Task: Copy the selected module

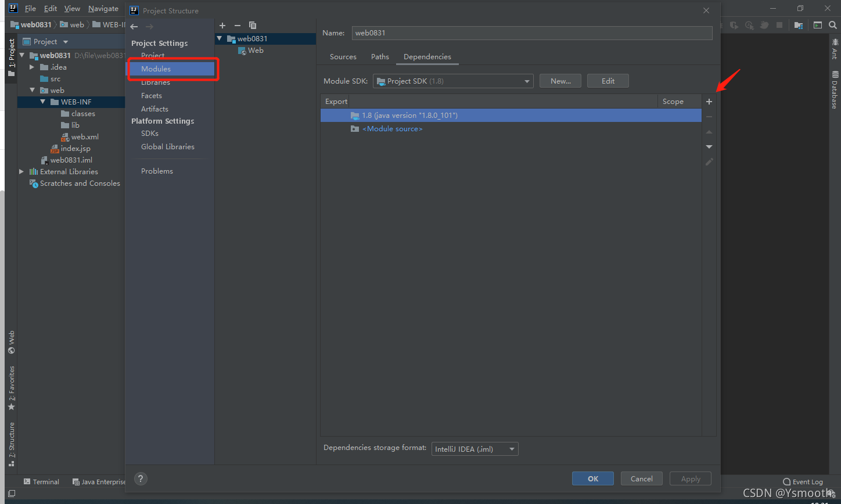Action: pos(253,26)
